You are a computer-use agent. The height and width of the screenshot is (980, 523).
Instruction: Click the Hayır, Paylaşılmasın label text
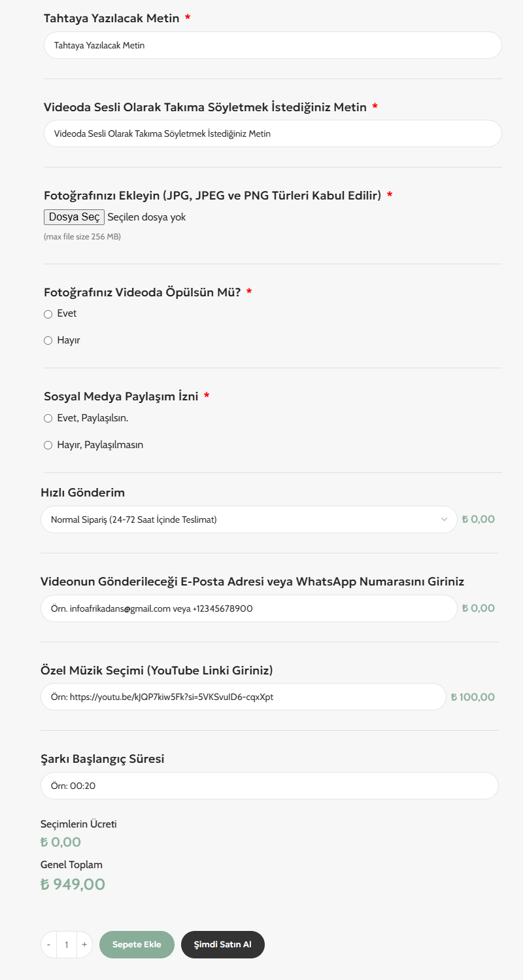coord(100,445)
